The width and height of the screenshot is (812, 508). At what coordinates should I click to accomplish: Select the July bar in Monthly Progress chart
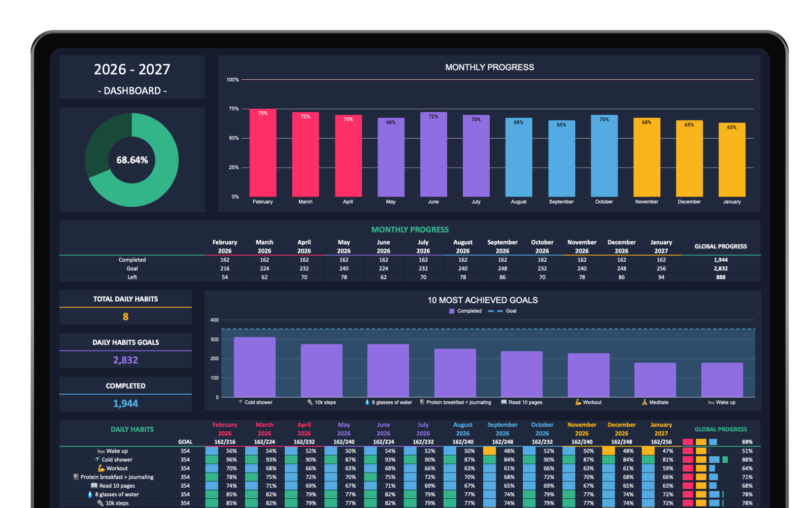click(476, 156)
